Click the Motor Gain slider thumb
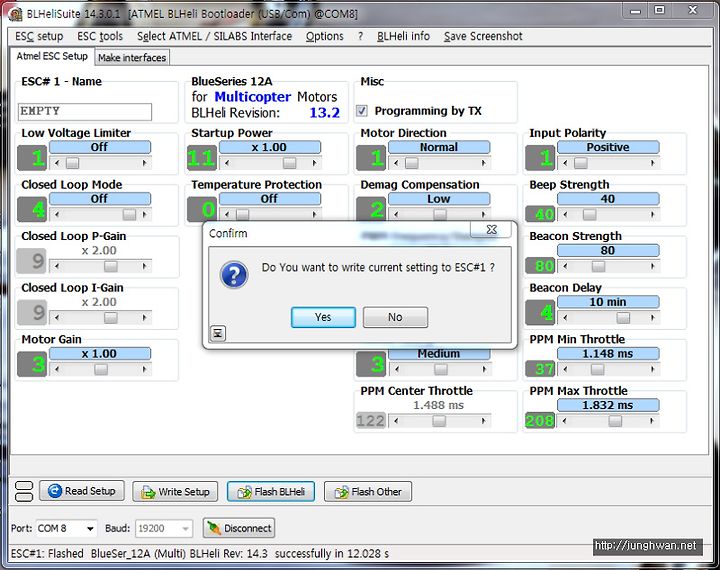This screenshot has height=570, width=720. pyautogui.click(x=101, y=369)
